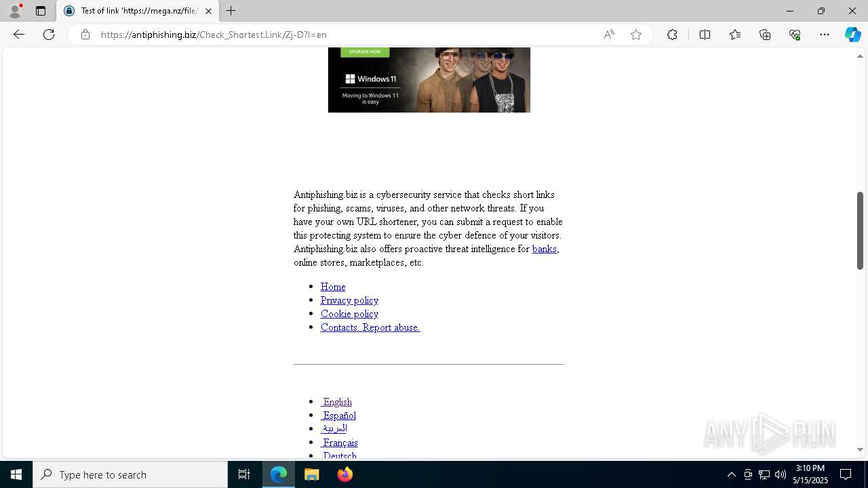This screenshot has width=868, height=488.
Task: Click the taskbar search box
Action: [x=130, y=474]
